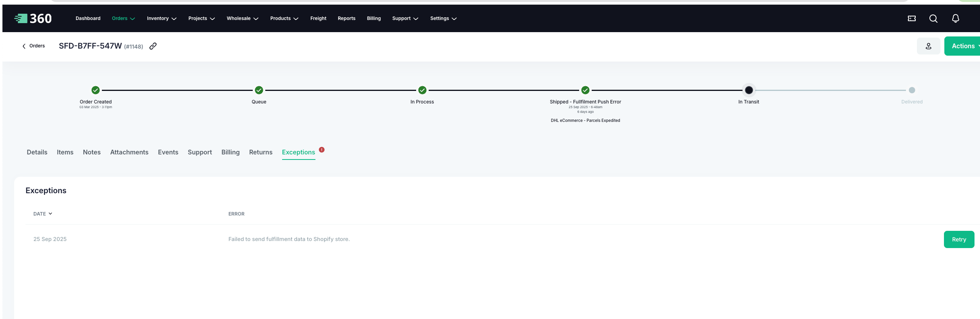The width and height of the screenshot is (980, 319).
Task: Sort exceptions by Date column
Action: (42, 214)
